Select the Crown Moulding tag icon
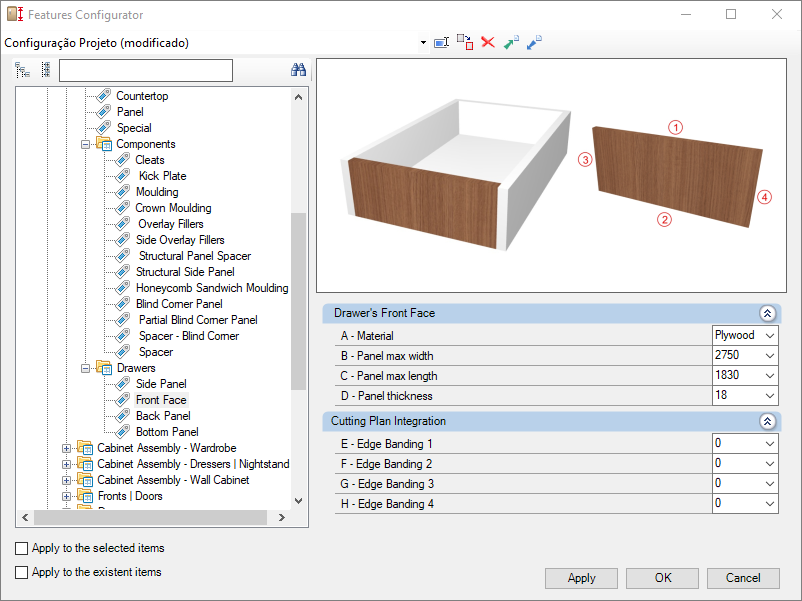The width and height of the screenshot is (802, 601). coord(123,208)
